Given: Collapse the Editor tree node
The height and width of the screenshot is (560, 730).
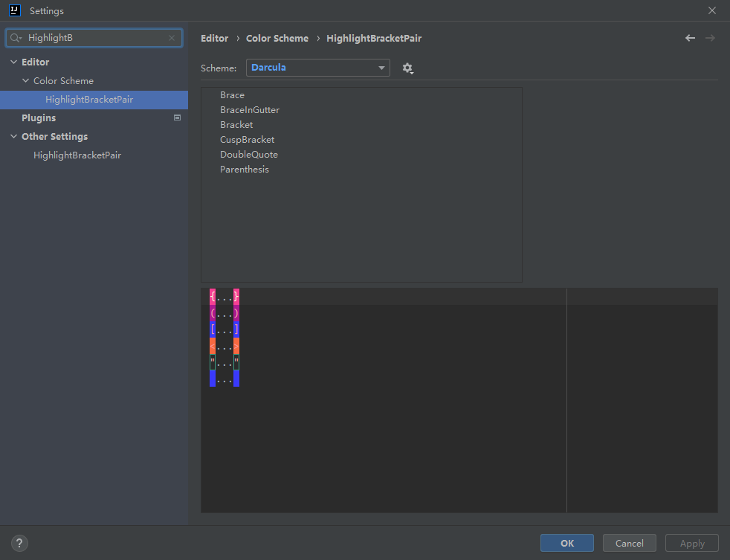Looking at the screenshot, I should 13,62.
